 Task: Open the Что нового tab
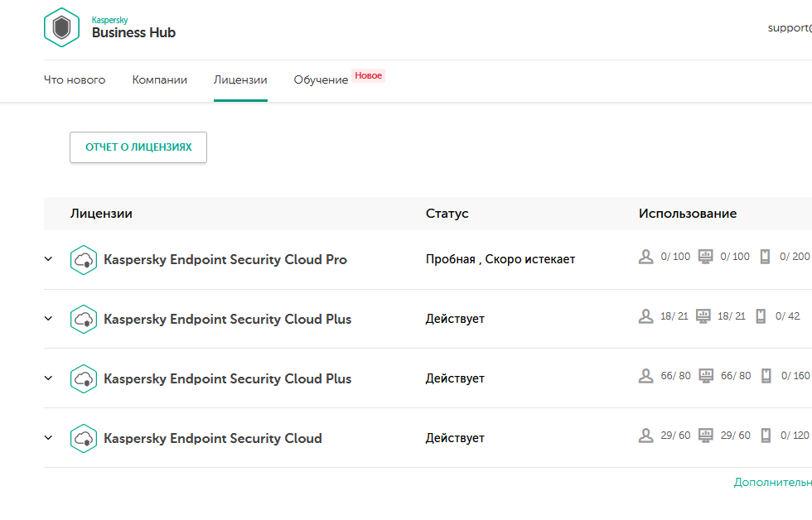tap(75, 80)
